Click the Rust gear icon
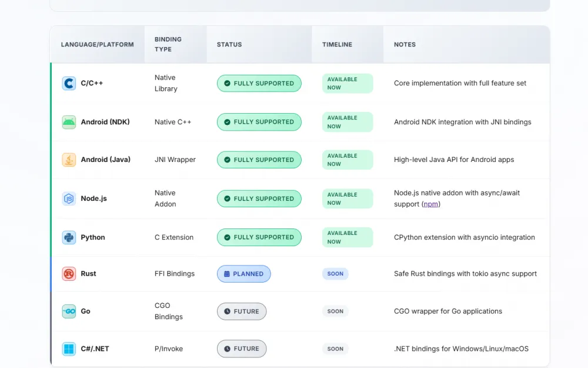Screen dimensions: 588x368 (x=69, y=274)
